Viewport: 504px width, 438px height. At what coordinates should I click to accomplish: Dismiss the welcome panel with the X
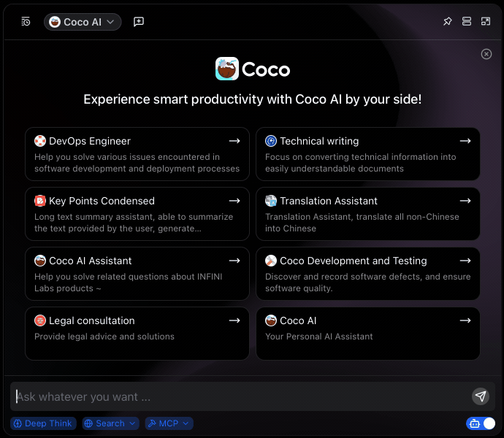486,54
